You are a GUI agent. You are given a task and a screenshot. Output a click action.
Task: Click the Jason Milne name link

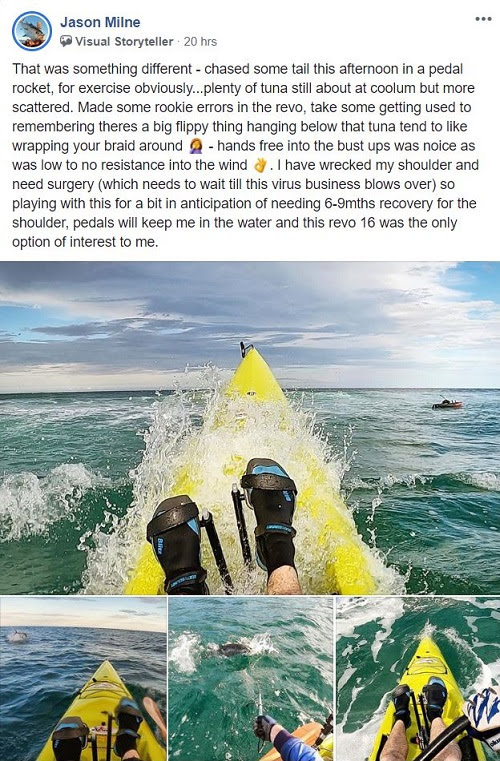[100, 22]
